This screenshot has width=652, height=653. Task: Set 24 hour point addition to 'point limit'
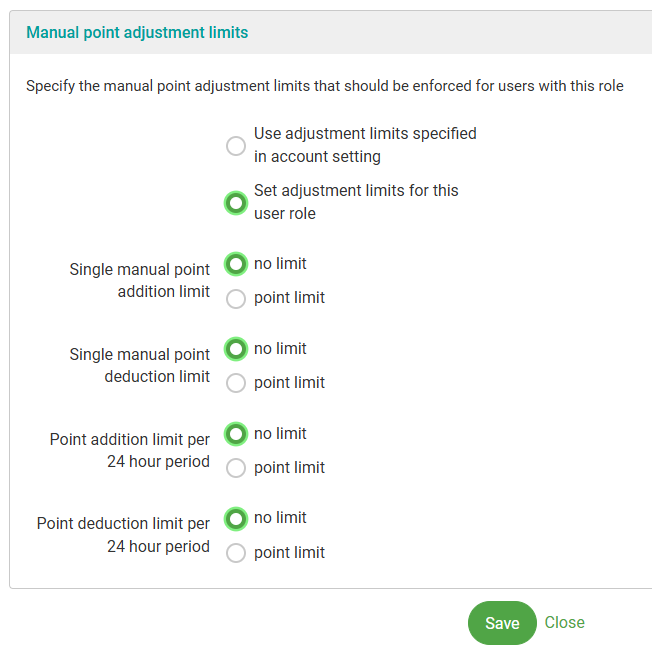pos(236,468)
